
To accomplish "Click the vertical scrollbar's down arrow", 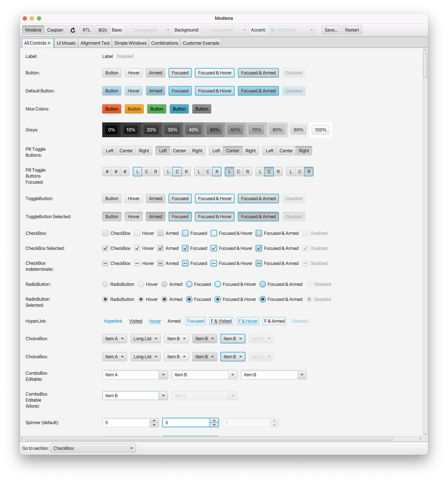I will pos(425,434).
